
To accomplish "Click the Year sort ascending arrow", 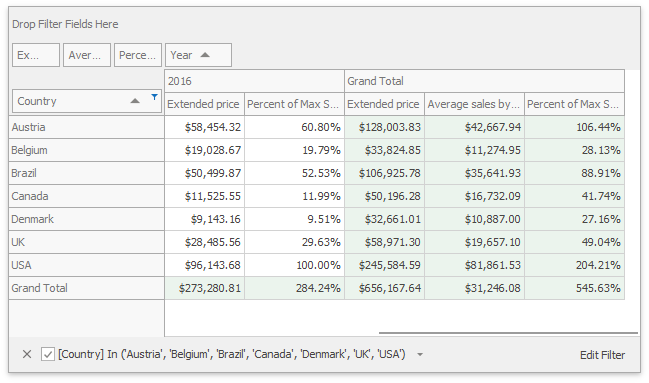I will click(x=205, y=55).
